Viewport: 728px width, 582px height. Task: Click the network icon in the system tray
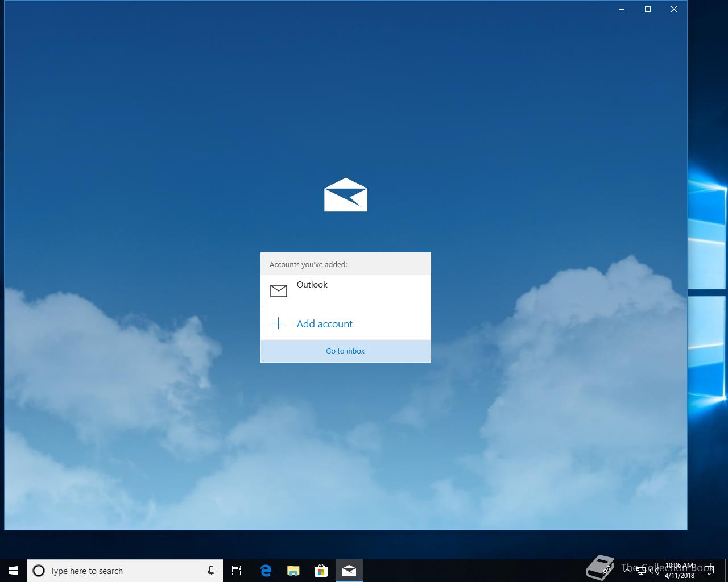click(641, 571)
